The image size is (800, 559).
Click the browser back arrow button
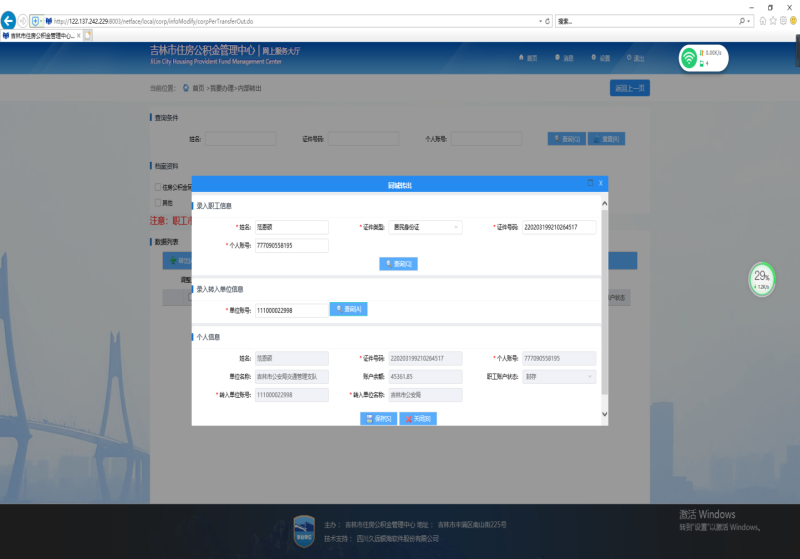tap(9, 20)
